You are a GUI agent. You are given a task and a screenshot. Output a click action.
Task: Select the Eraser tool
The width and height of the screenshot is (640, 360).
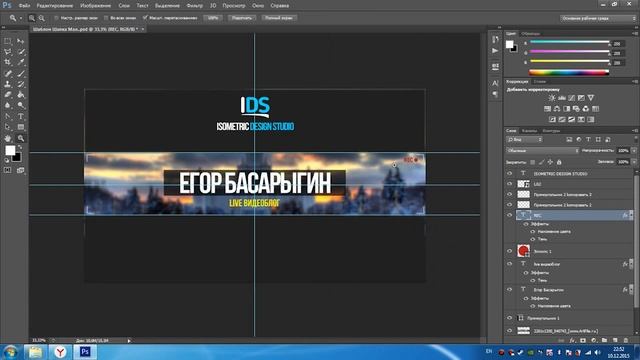(8, 95)
